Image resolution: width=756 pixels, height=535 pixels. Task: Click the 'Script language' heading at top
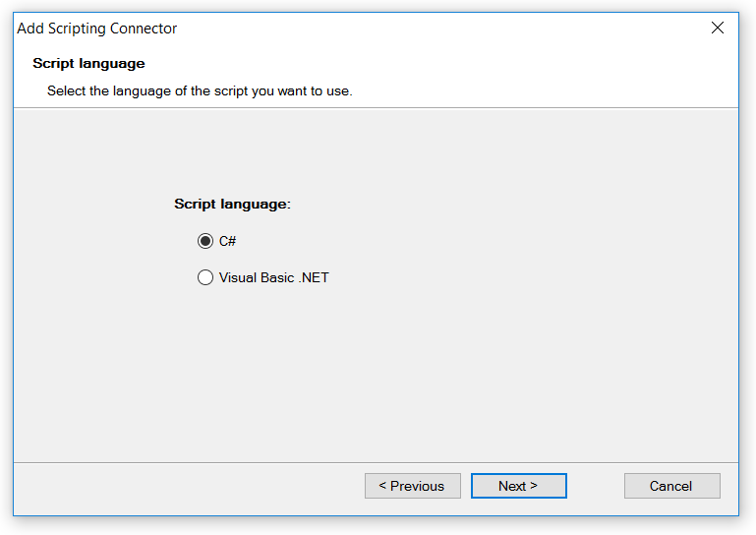pos(88,64)
